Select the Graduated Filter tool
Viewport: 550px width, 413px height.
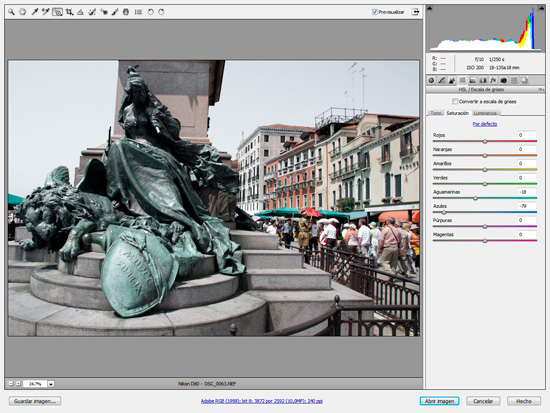pyautogui.click(x=126, y=12)
